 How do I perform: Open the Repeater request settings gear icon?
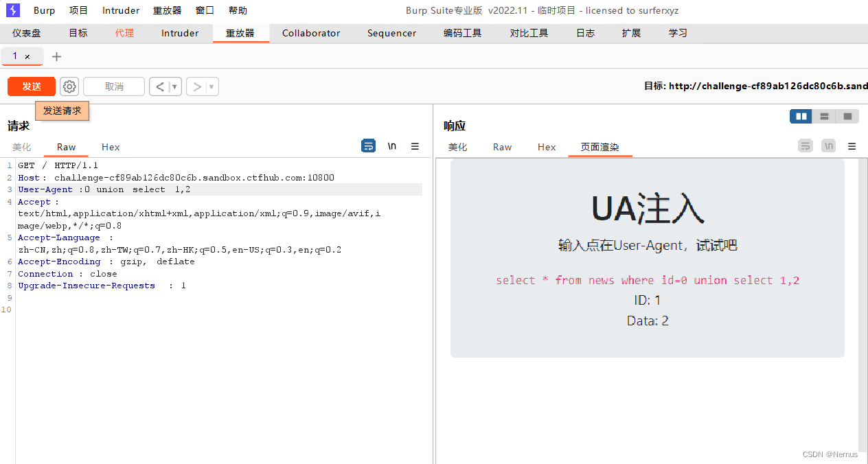69,86
